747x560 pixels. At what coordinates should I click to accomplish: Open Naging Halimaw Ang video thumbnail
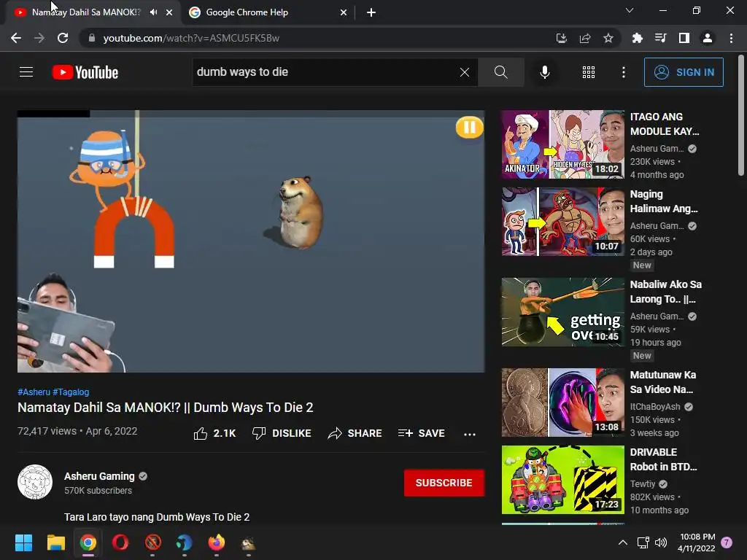click(562, 222)
